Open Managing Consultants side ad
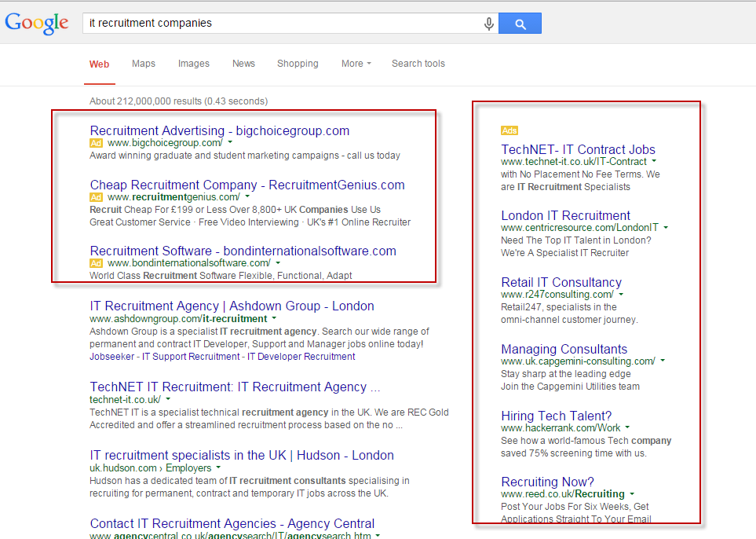Screen dimensions: 756x539 click(x=564, y=350)
